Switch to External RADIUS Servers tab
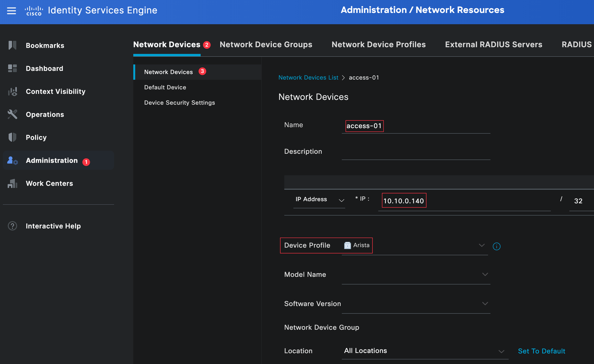The image size is (594, 364). (493, 44)
